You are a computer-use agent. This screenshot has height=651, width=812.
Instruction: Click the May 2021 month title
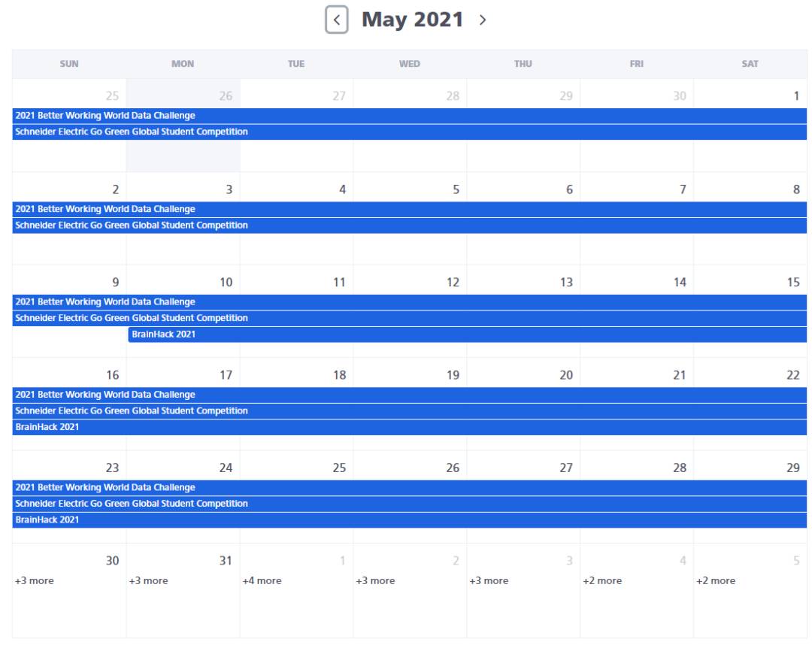412,20
